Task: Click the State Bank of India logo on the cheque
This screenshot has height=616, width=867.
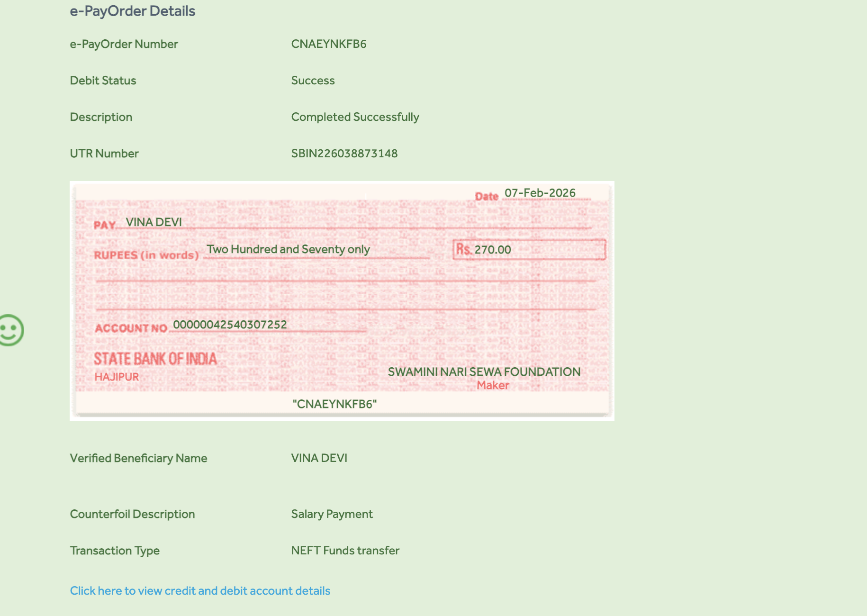Action: (155, 359)
